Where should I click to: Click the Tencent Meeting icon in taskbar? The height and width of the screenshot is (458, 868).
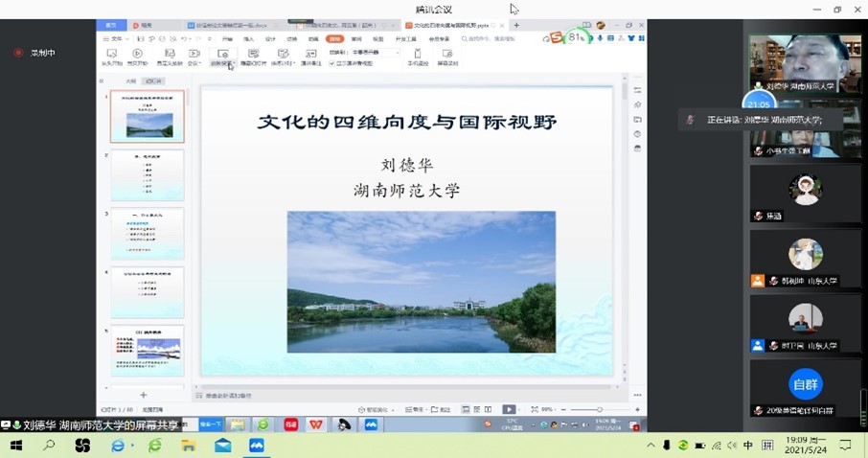click(x=256, y=446)
